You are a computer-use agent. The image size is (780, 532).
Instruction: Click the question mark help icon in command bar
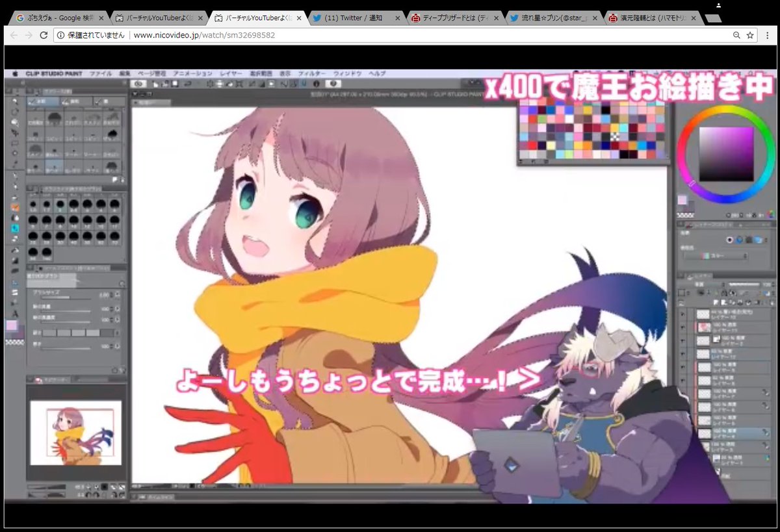tap(333, 84)
